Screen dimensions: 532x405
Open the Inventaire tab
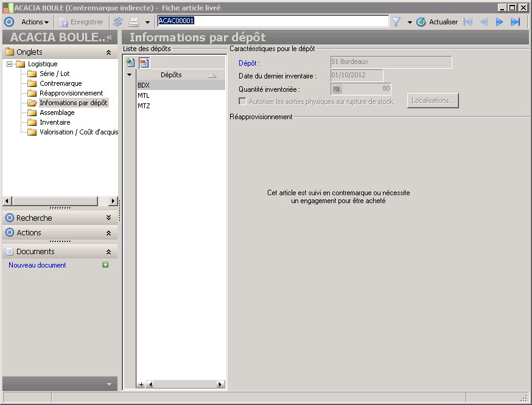coord(55,122)
